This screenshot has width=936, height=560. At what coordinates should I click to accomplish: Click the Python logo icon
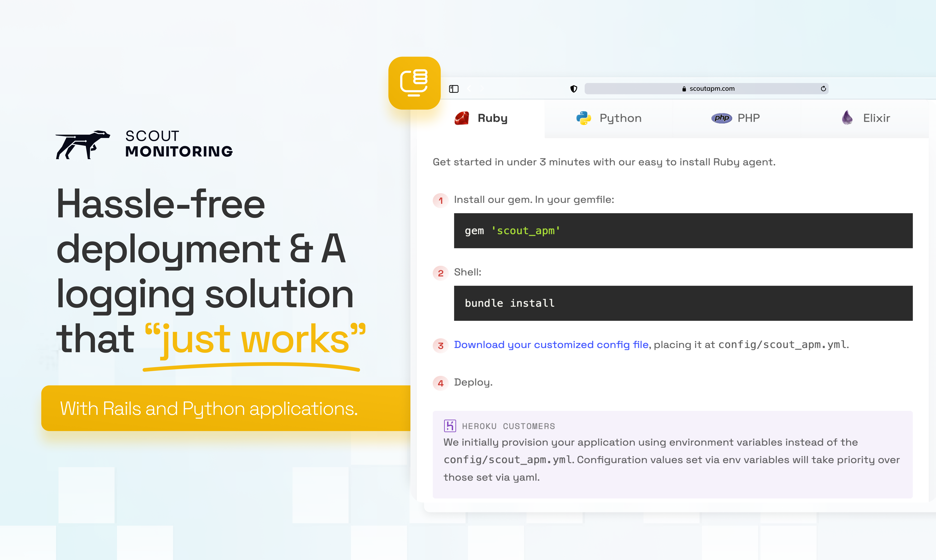[584, 118]
